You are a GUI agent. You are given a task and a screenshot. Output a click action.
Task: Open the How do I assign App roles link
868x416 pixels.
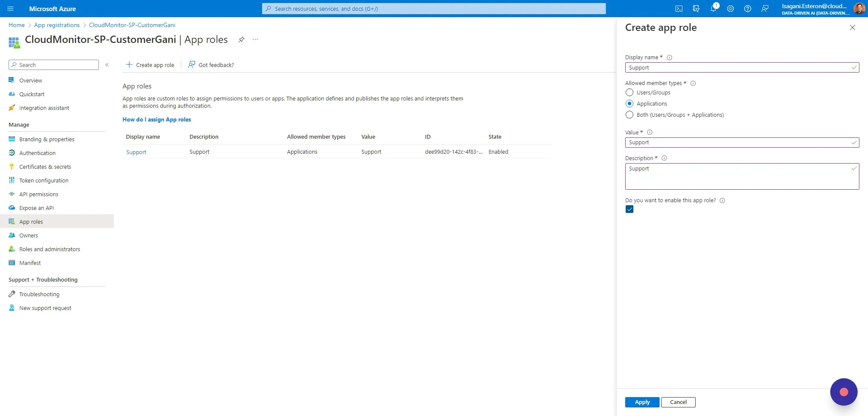click(x=157, y=119)
